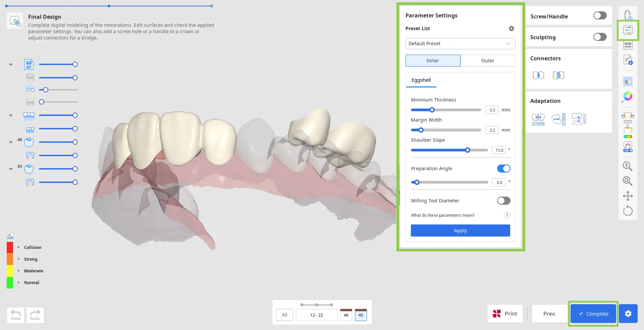Click tooth 46 crown icon in tree
Viewport: 644px width, 330px height.
pos(29,142)
